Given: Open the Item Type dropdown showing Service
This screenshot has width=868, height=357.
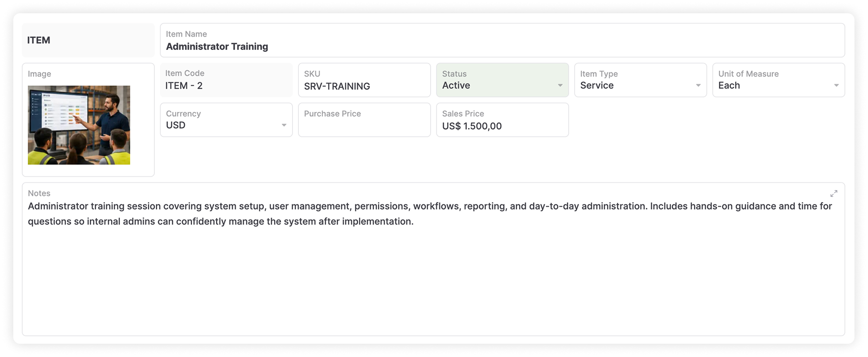Looking at the screenshot, I should [x=640, y=80].
